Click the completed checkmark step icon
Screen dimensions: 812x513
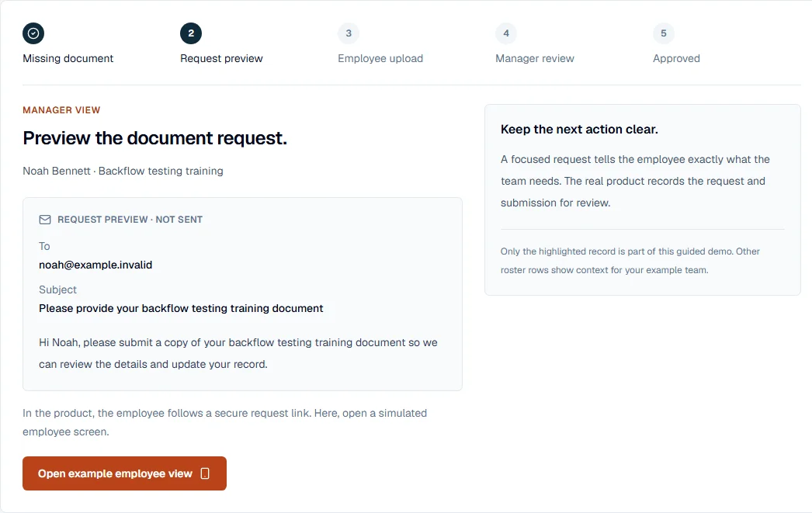[33, 33]
